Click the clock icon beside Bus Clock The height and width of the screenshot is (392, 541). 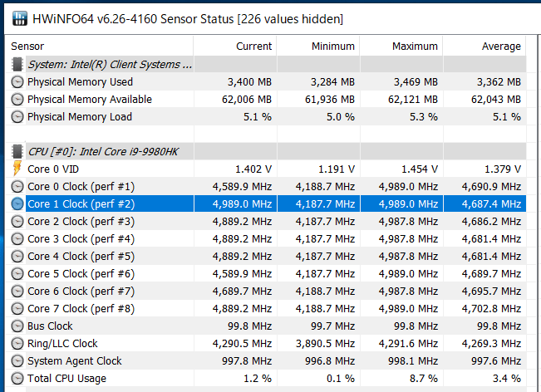point(17,326)
